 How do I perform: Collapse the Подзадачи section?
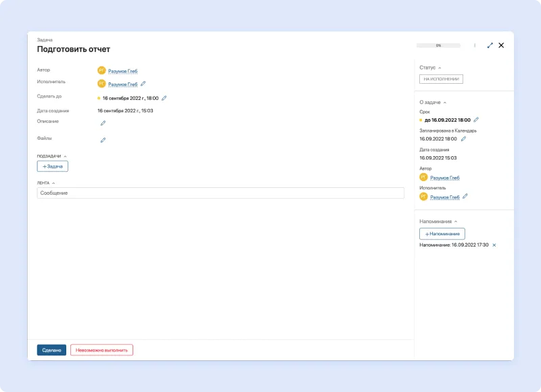(65, 156)
